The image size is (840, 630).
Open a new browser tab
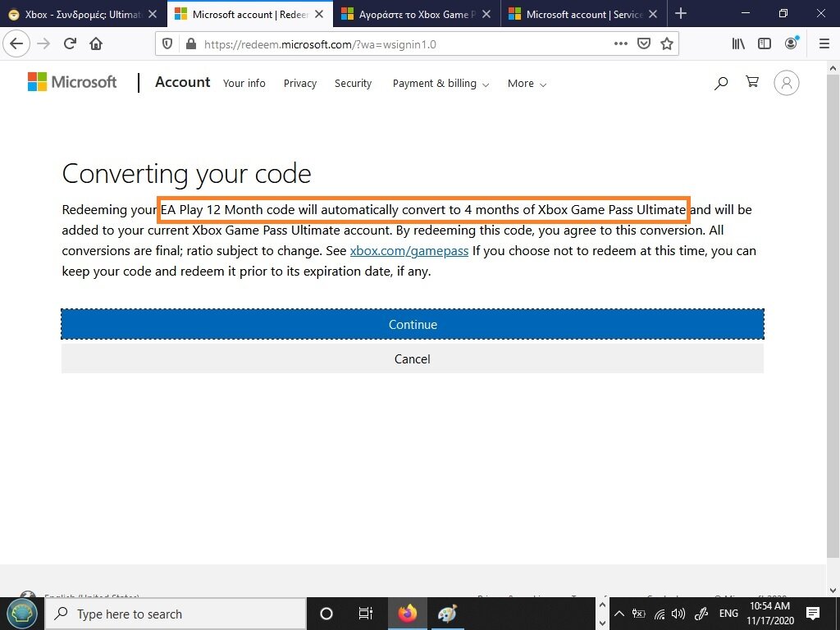click(x=681, y=14)
